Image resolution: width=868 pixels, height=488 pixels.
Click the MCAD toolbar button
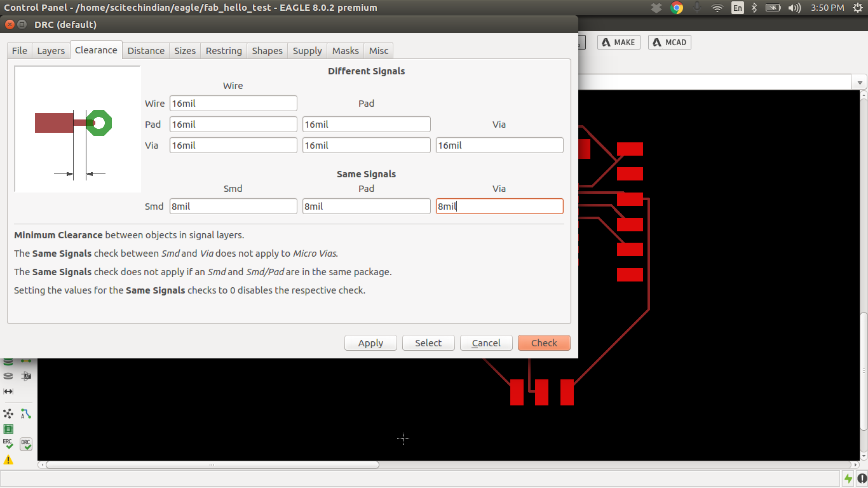(x=669, y=43)
